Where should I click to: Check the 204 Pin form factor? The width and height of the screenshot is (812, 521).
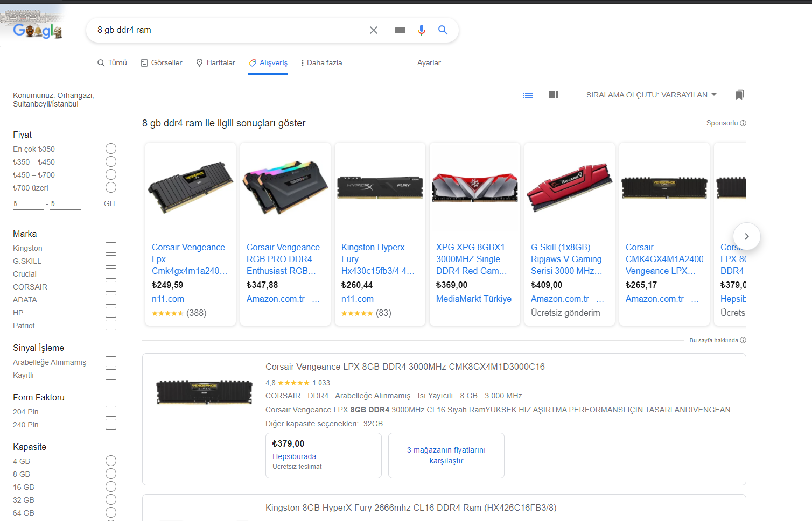tap(111, 411)
